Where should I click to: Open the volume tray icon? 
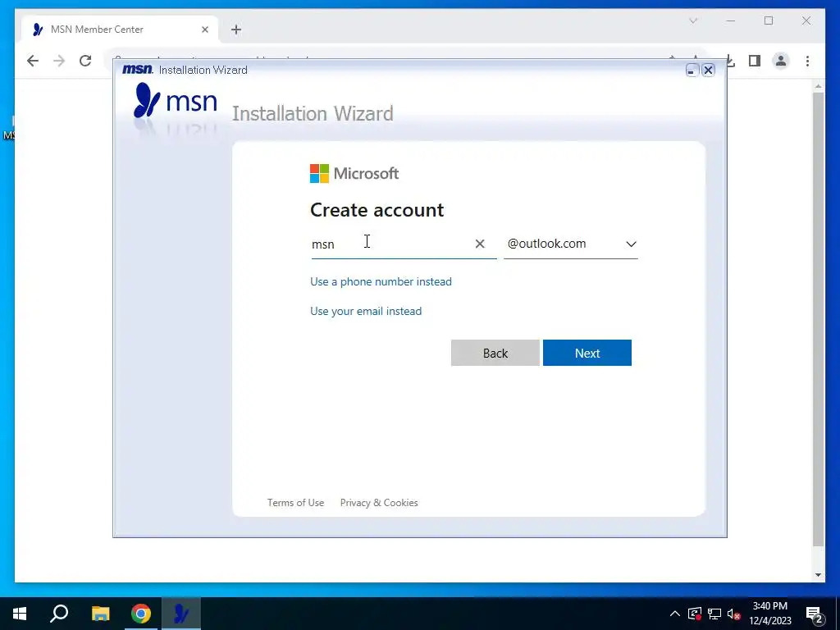[734, 614]
